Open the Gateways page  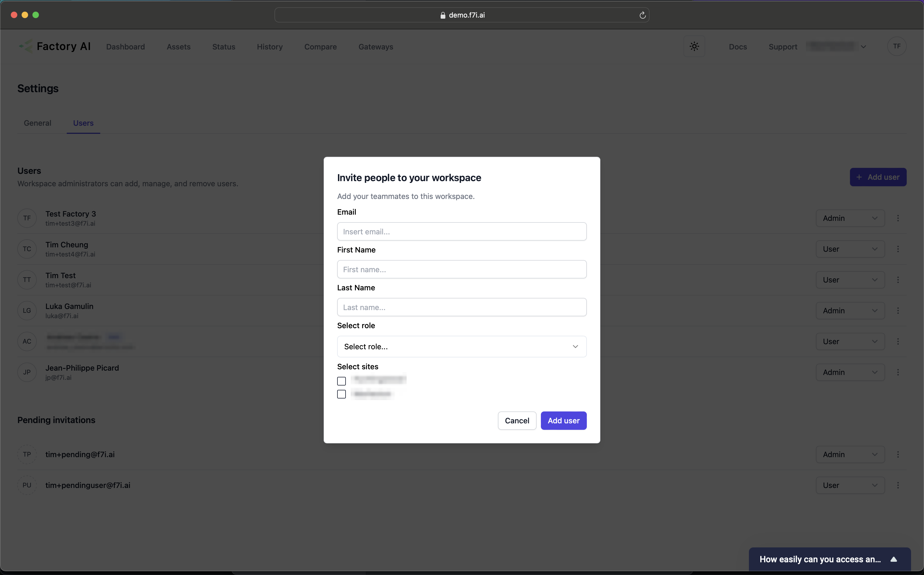pyautogui.click(x=376, y=47)
